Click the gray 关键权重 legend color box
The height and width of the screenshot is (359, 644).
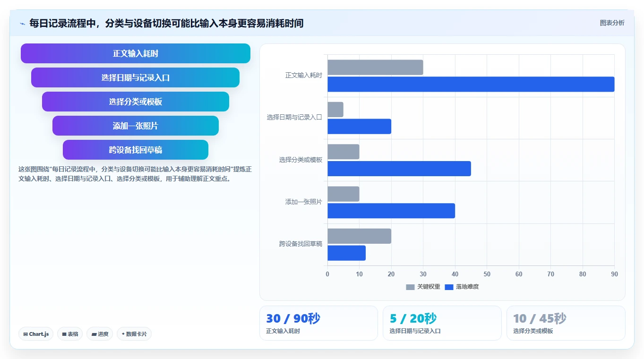[x=410, y=287]
